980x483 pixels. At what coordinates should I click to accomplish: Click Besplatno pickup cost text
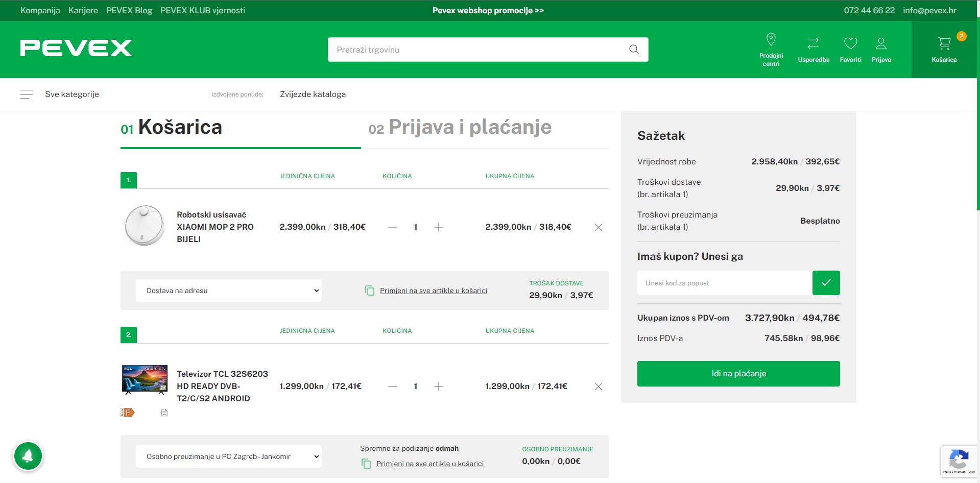(820, 221)
